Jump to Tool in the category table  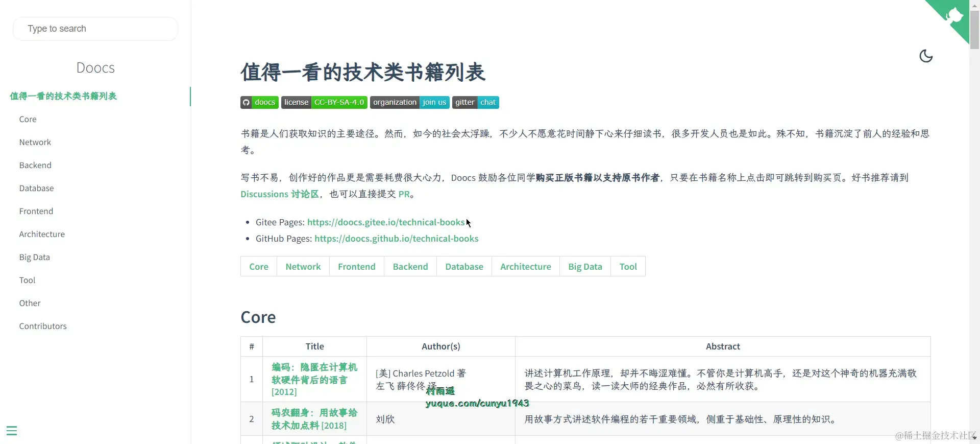[628, 266]
